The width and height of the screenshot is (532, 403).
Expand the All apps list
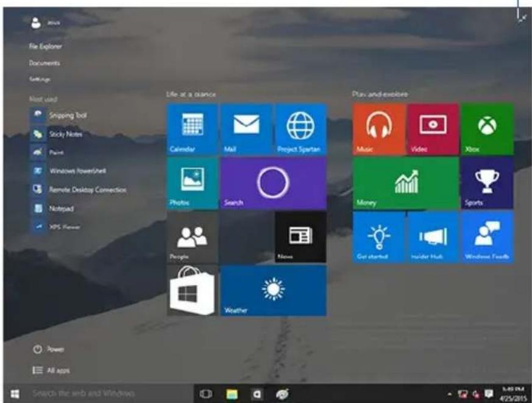point(51,370)
